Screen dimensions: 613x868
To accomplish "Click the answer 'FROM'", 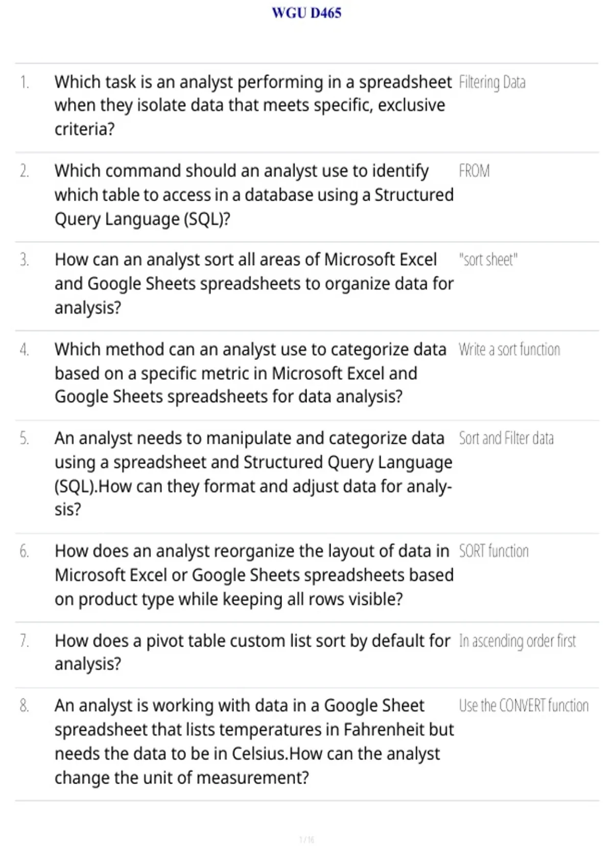I will point(474,171).
